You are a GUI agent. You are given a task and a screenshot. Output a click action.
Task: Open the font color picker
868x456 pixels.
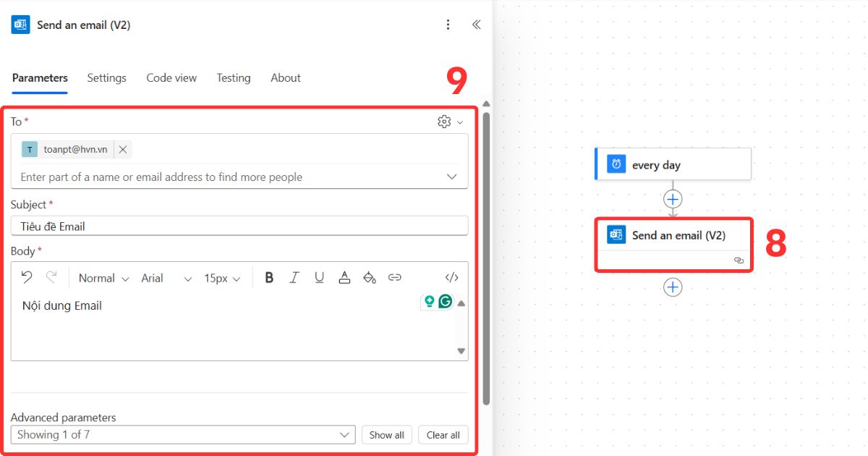pyautogui.click(x=344, y=277)
